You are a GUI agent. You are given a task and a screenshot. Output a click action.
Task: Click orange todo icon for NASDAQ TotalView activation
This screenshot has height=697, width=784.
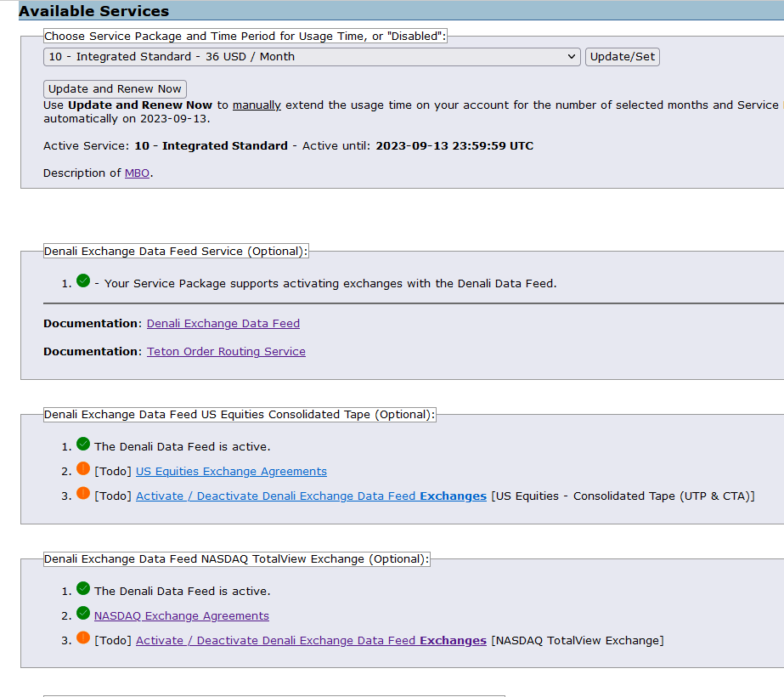point(83,637)
